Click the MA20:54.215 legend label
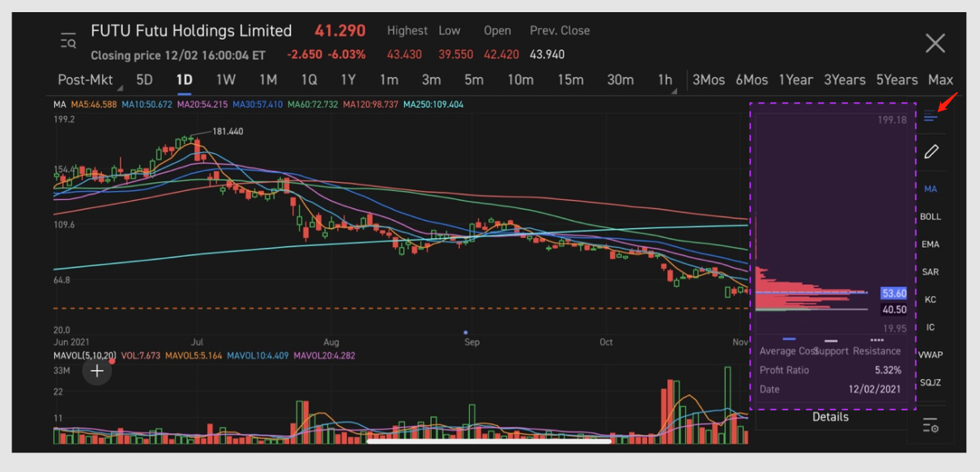Viewport: 980px width, 472px height. pos(202,104)
